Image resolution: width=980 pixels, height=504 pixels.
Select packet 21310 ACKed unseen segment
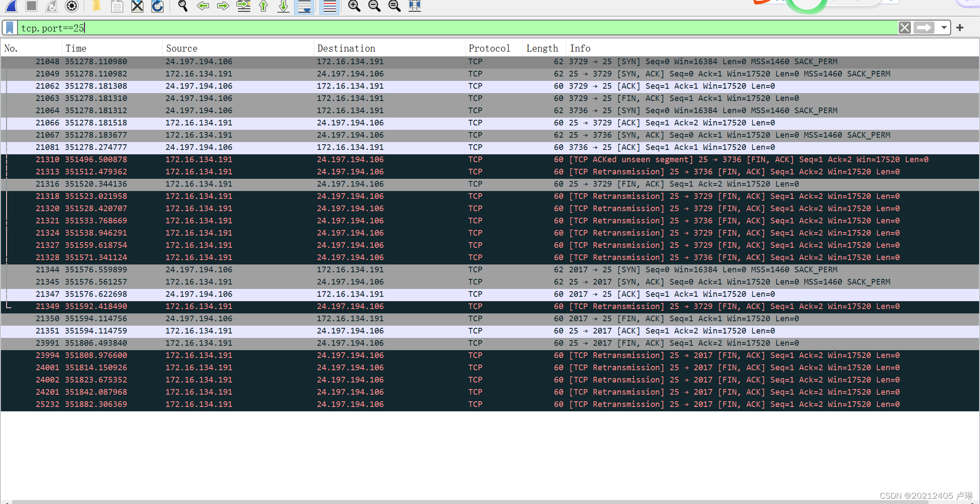tap(490, 160)
